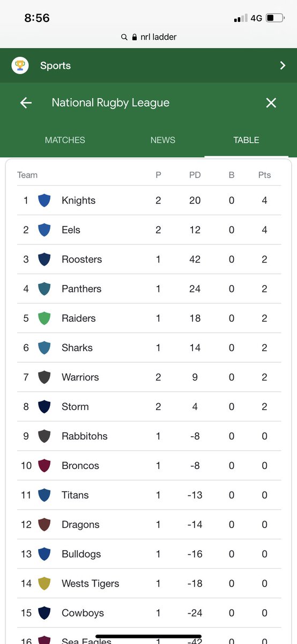Close the National Rugby League panel

click(271, 103)
